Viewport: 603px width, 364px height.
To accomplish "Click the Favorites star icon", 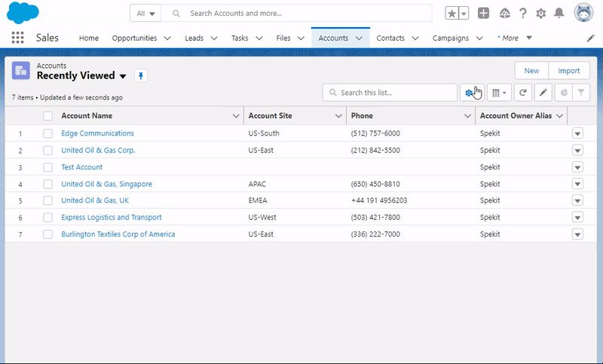I will click(x=451, y=14).
